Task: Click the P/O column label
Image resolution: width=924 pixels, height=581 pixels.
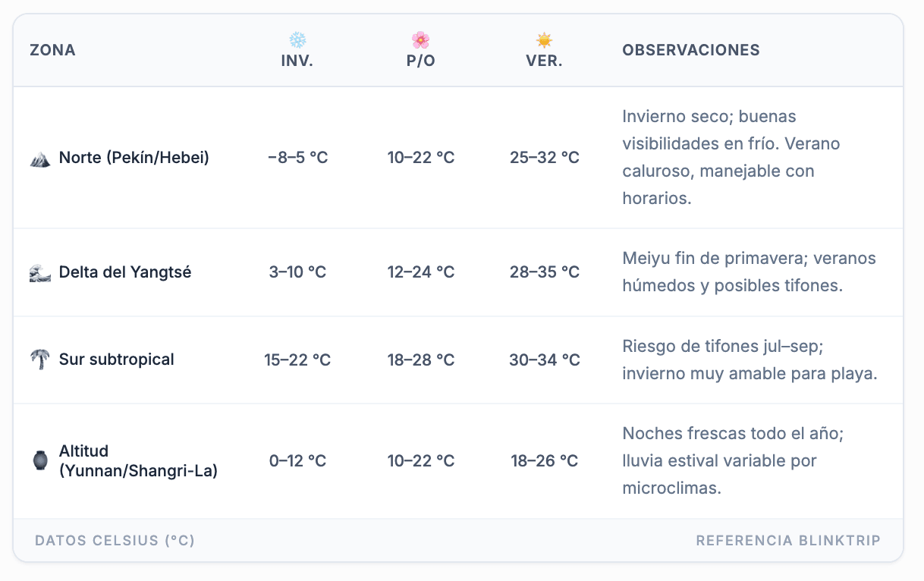Action: click(x=421, y=61)
